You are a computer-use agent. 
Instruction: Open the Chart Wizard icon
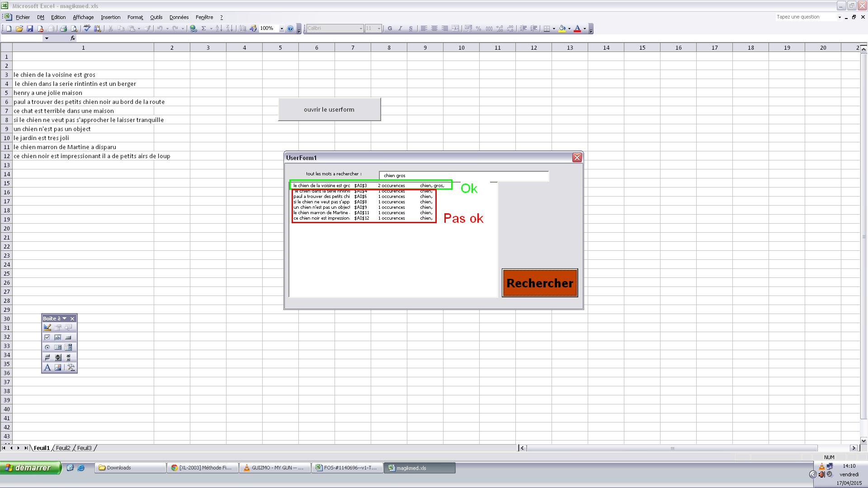coord(243,28)
